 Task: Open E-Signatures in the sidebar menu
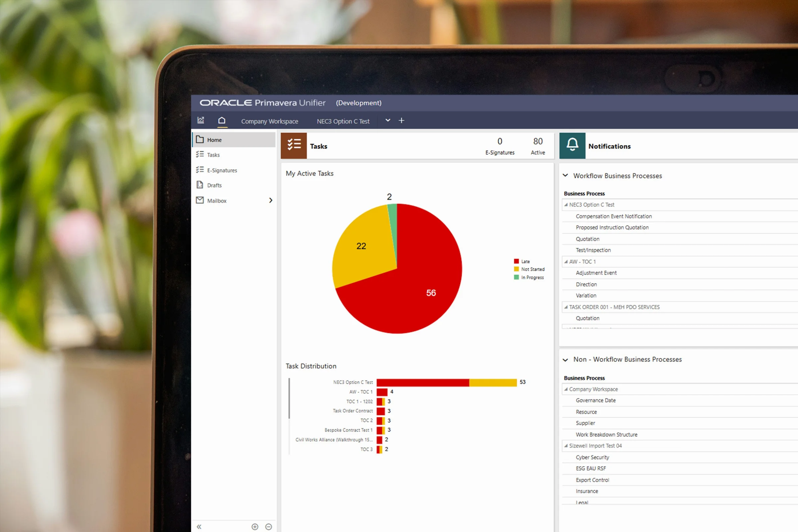(x=234, y=170)
